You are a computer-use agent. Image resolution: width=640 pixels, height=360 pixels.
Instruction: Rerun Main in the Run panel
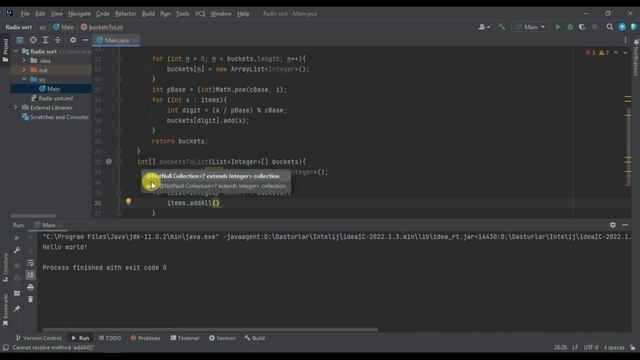(17, 238)
